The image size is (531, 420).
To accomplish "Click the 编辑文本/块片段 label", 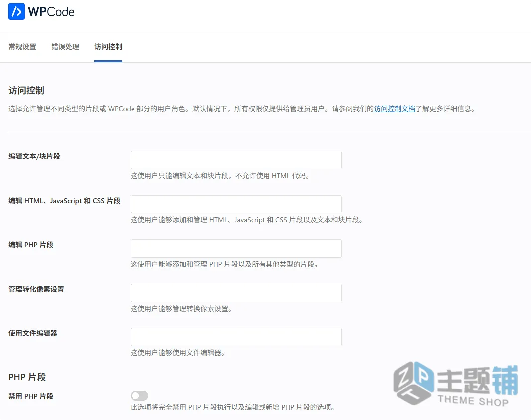I will pyautogui.click(x=34, y=156).
